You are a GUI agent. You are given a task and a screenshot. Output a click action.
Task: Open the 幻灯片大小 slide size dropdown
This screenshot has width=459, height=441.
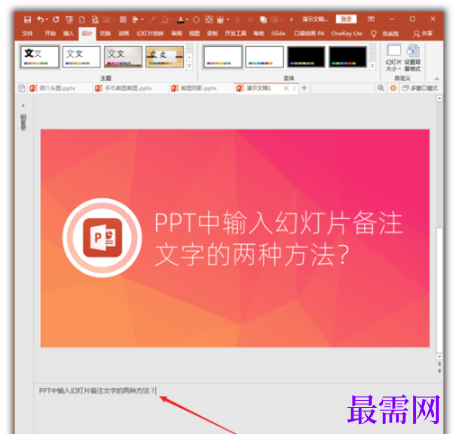click(394, 58)
